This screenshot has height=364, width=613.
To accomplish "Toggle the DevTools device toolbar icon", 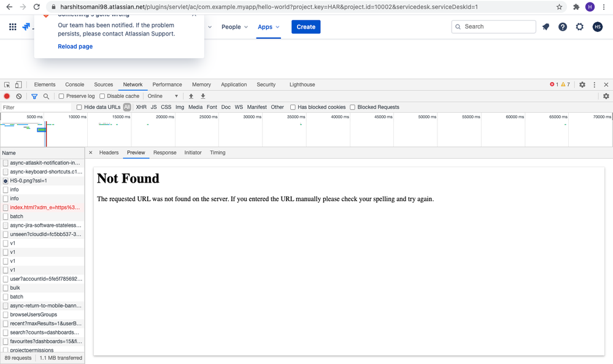I will click(18, 85).
